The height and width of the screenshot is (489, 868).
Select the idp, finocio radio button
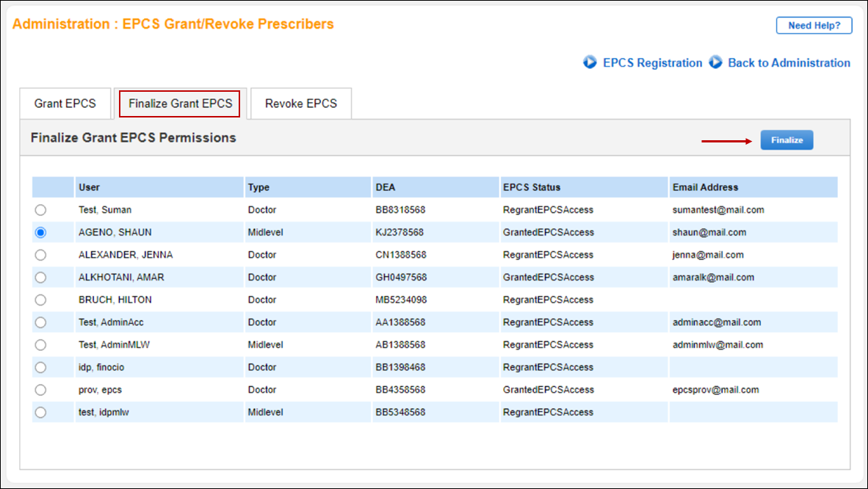(x=40, y=367)
